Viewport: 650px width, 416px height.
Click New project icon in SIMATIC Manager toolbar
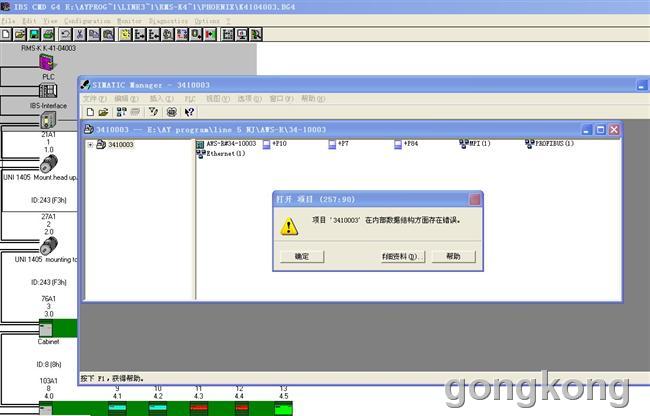90,112
